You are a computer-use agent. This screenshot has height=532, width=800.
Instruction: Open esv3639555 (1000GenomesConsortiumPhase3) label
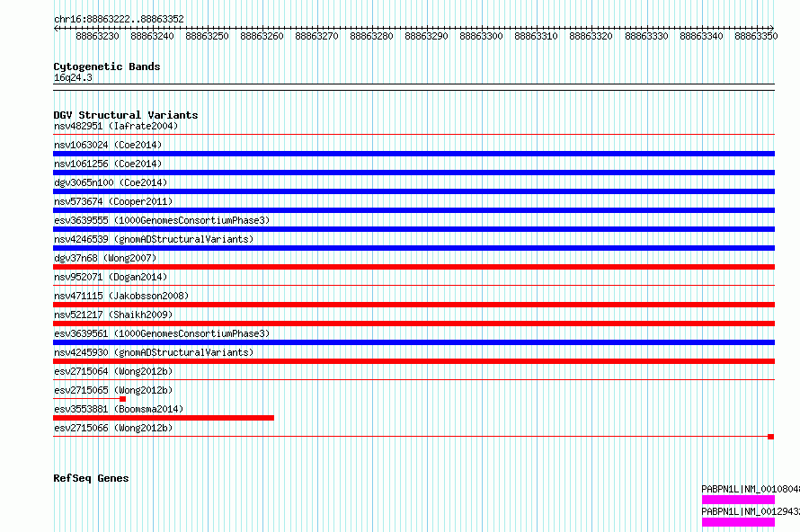162,220
